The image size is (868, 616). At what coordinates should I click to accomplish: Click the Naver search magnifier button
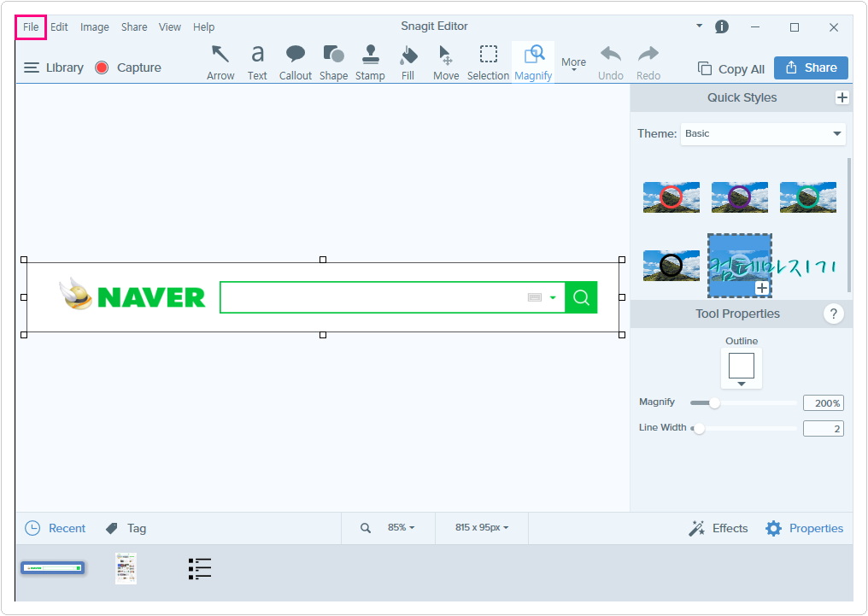[581, 297]
